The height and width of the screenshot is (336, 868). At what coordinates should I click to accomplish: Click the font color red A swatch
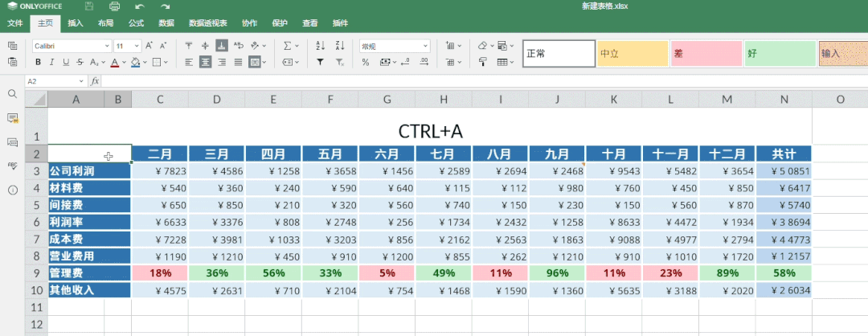(114, 62)
